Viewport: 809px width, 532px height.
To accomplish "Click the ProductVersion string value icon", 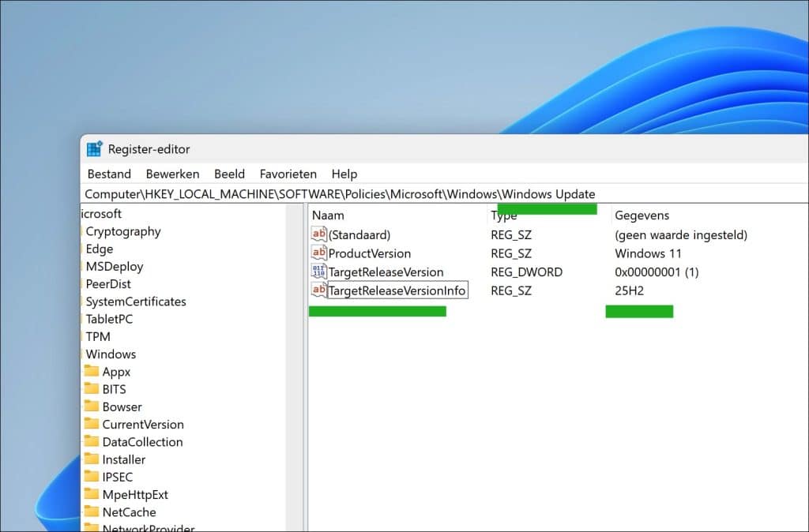I will click(319, 253).
